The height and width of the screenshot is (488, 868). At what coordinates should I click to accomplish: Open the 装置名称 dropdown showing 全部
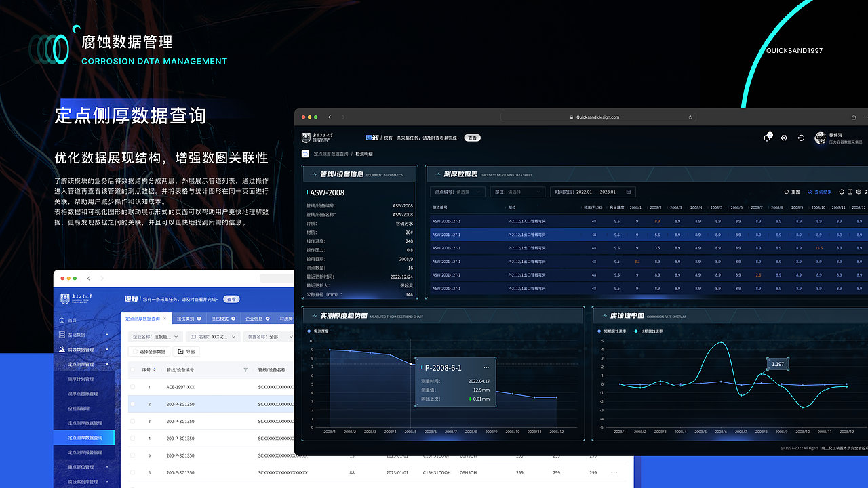point(271,337)
